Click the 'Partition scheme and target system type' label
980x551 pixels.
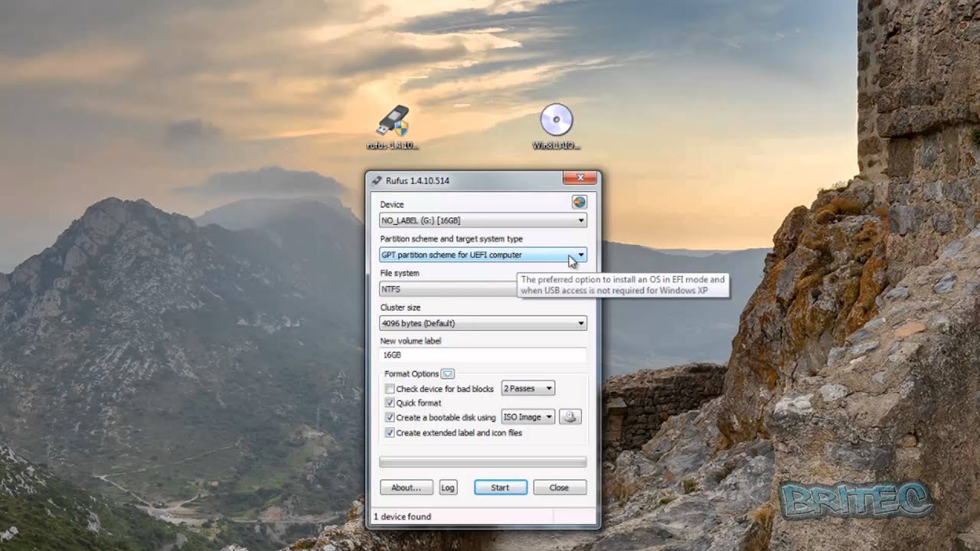click(x=452, y=239)
